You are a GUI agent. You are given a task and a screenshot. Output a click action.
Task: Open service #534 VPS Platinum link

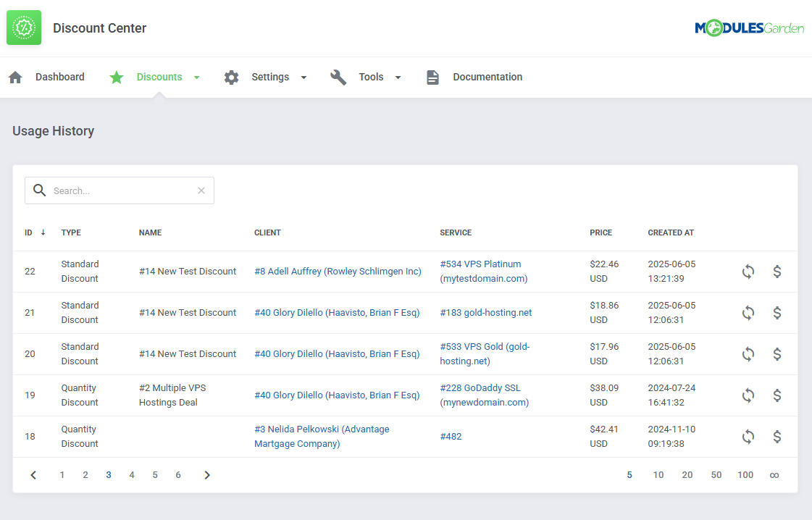(484, 272)
